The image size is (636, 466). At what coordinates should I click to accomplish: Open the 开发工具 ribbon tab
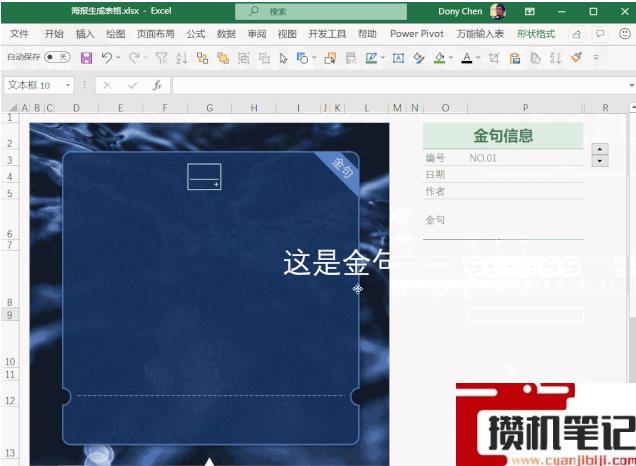tap(327, 34)
